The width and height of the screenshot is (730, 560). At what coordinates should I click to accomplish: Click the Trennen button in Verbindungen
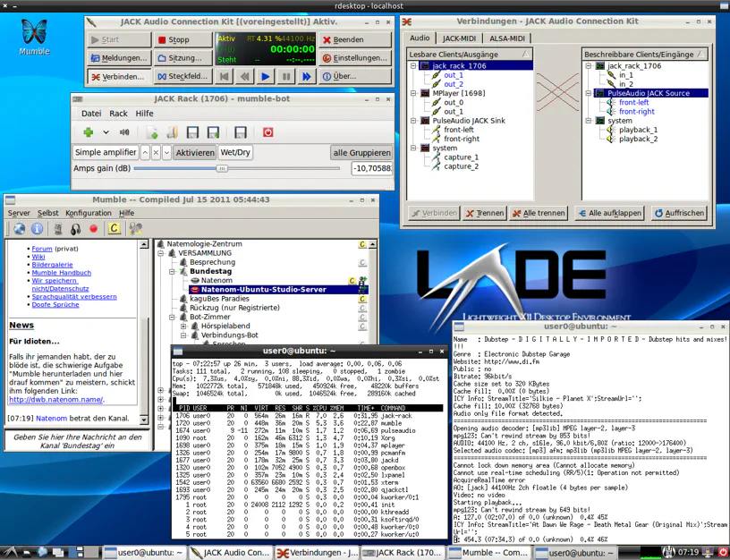coord(485,213)
